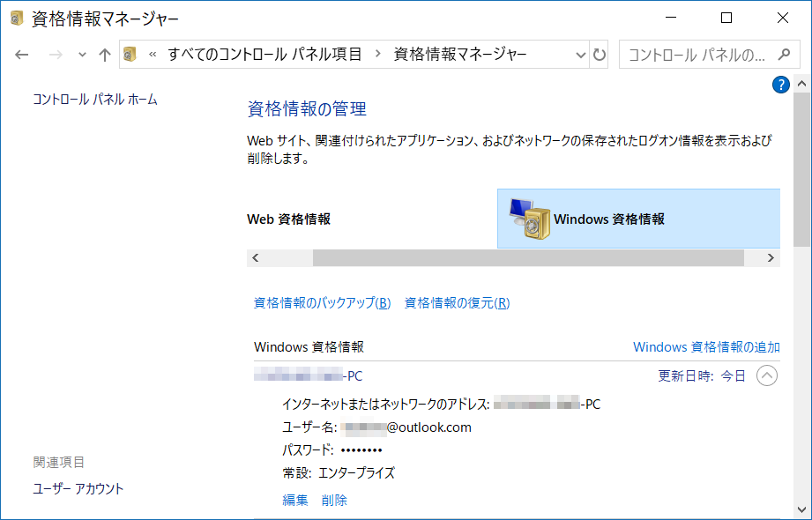The image size is (812, 520).
Task: Click the title bar app icon
Action: (17, 19)
